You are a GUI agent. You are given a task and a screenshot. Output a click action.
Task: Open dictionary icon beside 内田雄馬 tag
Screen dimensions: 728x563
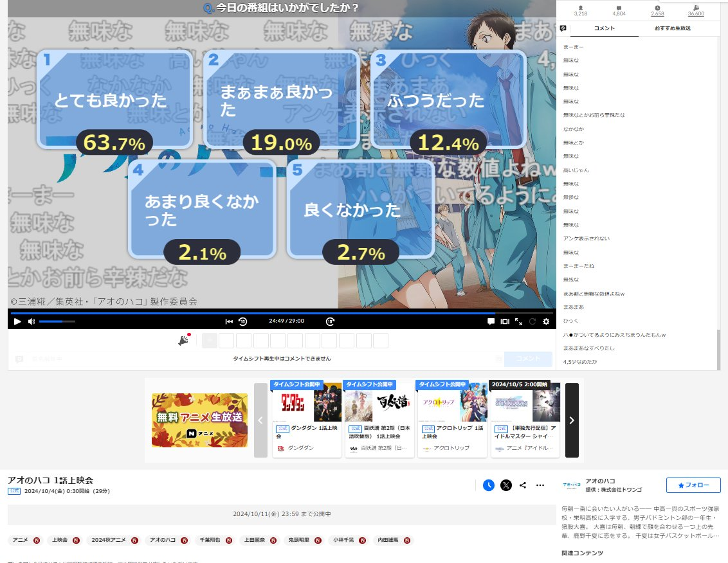[x=407, y=541]
